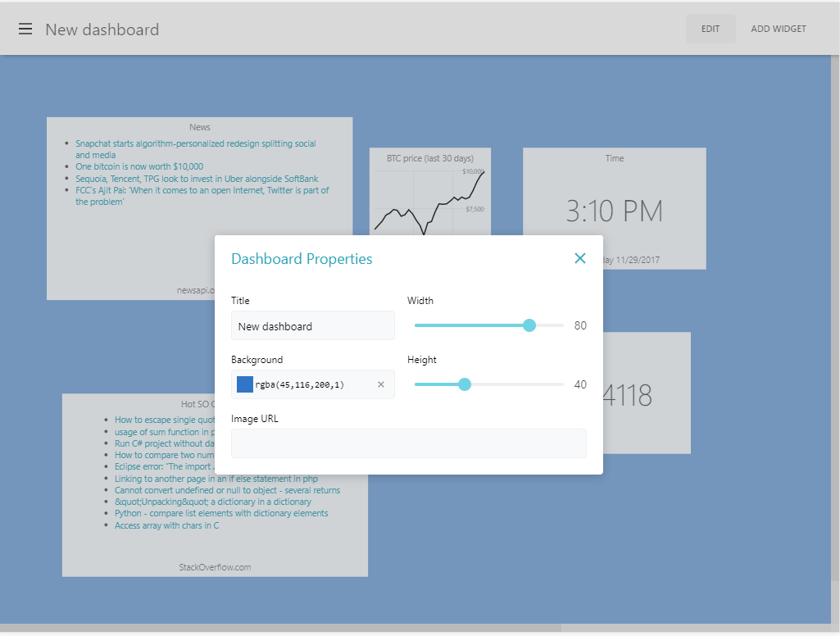Open the Unpacking a dictionary in a dictionary question

tap(213, 502)
